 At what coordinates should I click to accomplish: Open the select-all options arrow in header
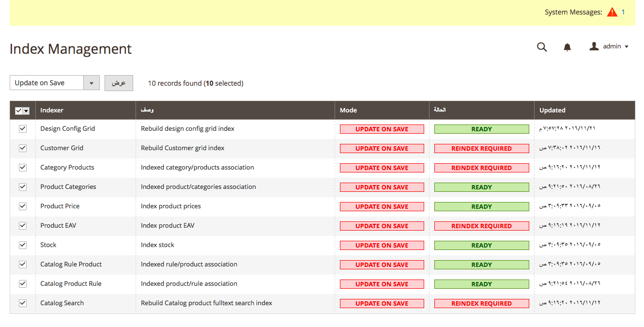click(x=26, y=111)
